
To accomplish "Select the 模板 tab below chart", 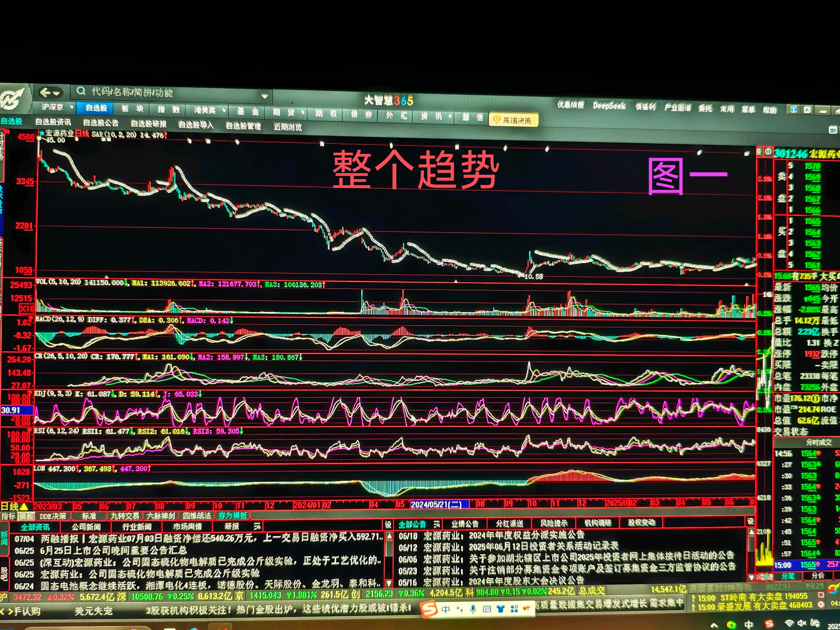I will (x=26, y=516).
